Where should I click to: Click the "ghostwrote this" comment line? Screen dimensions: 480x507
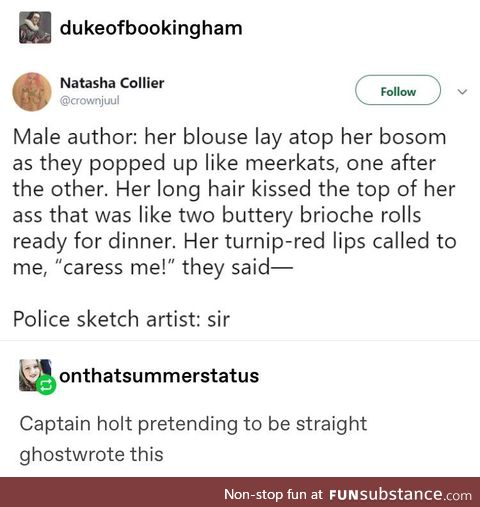coord(91,455)
